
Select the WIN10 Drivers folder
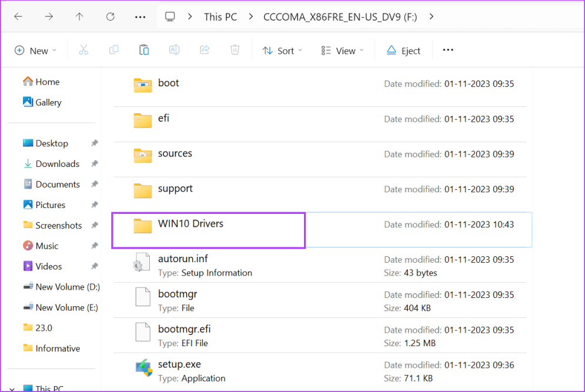[190, 224]
